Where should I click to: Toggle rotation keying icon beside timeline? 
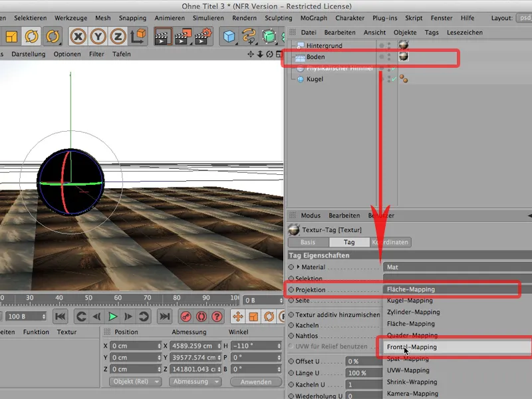[x=269, y=317]
